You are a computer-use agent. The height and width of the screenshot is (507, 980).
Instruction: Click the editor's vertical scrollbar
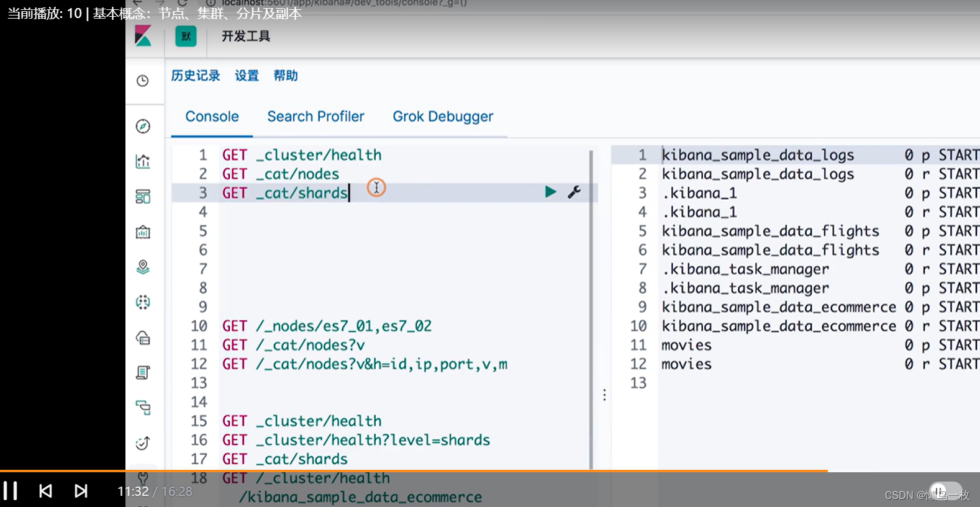(x=591, y=308)
